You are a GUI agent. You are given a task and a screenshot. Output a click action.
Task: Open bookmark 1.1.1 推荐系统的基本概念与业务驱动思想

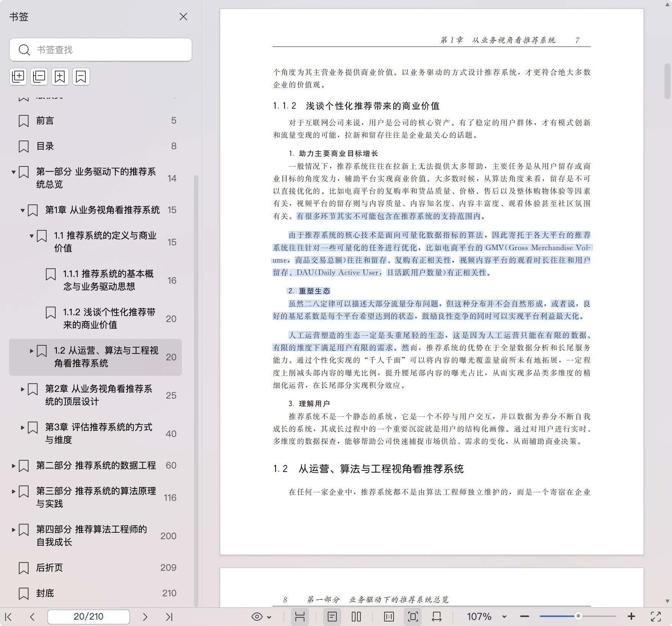(108, 280)
